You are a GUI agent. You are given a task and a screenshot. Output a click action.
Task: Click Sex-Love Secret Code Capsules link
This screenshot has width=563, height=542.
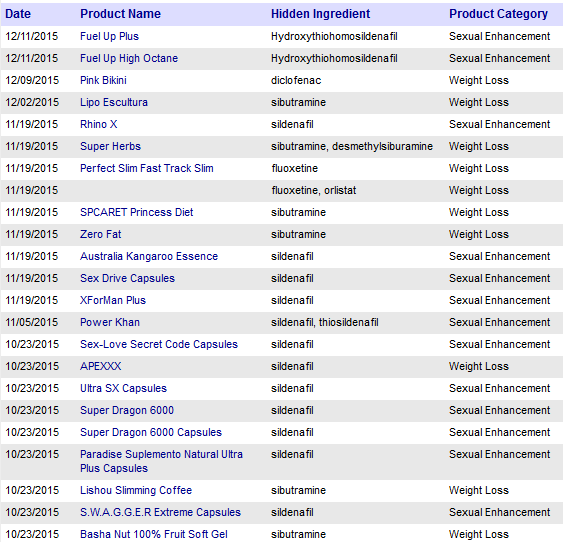(x=159, y=344)
